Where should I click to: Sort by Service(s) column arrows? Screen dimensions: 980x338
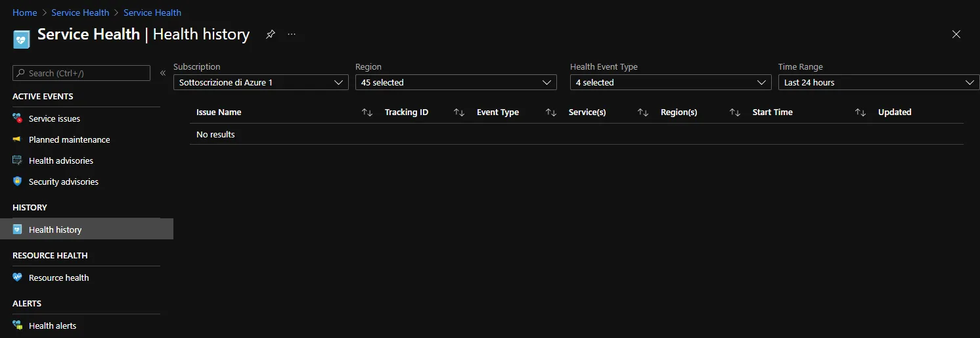coord(643,112)
